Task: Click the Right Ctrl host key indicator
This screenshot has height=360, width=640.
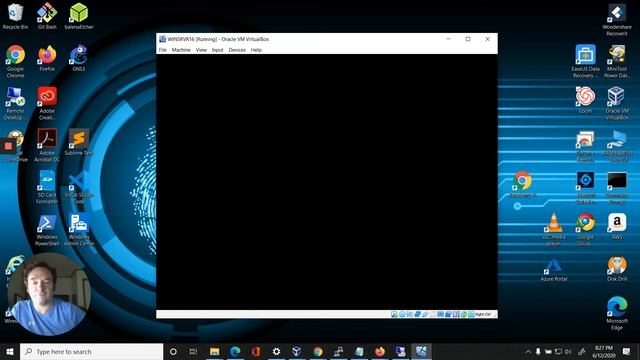Action: (483, 314)
